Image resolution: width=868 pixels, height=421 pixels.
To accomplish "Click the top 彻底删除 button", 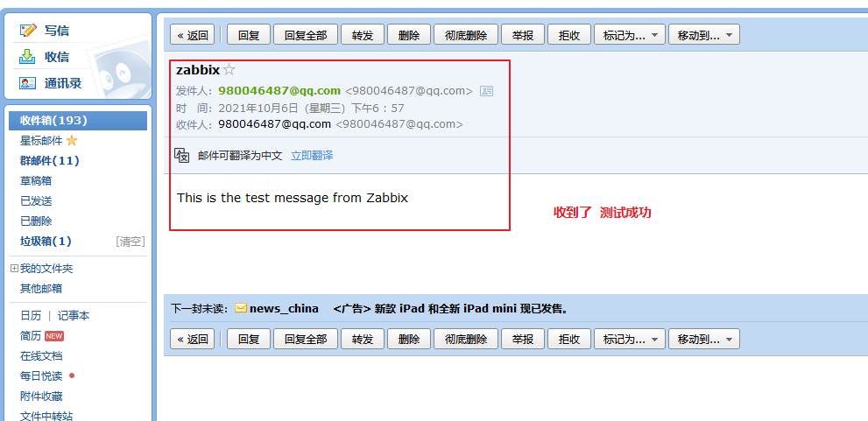I will [x=466, y=35].
